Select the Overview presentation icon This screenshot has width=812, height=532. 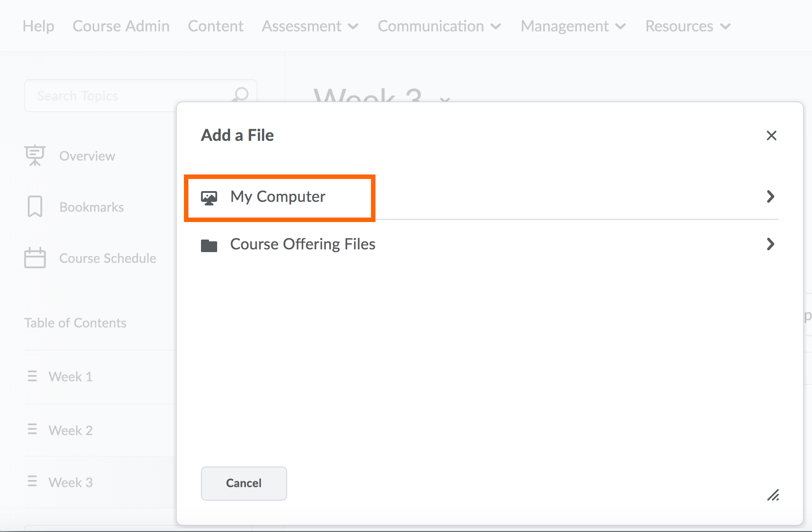tap(35, 156)
